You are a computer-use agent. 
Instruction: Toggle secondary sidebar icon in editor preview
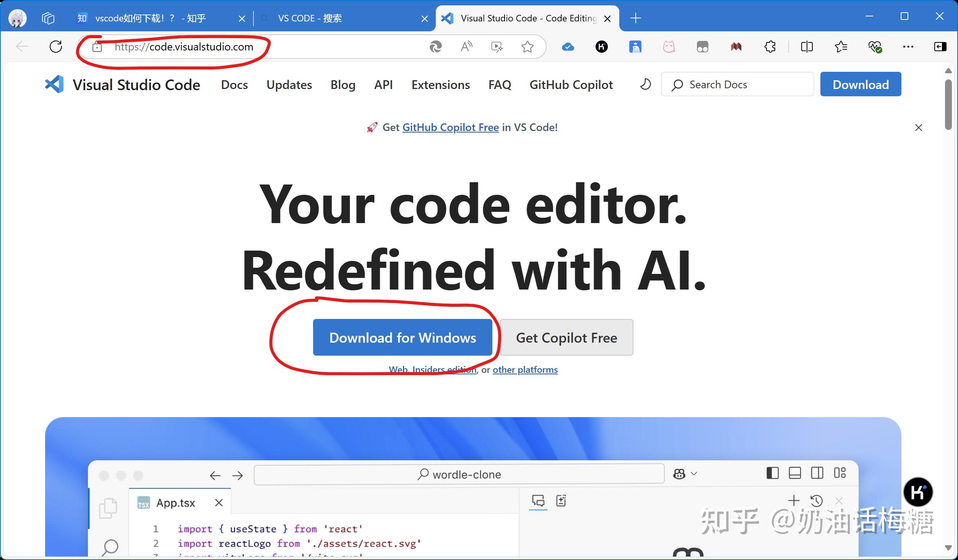[817, 473]
